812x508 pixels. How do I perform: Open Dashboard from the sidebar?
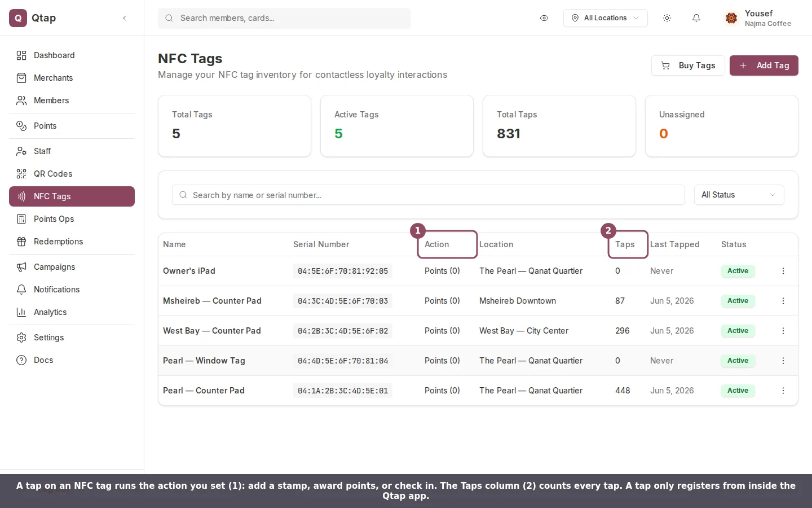(x=72, y=55)
